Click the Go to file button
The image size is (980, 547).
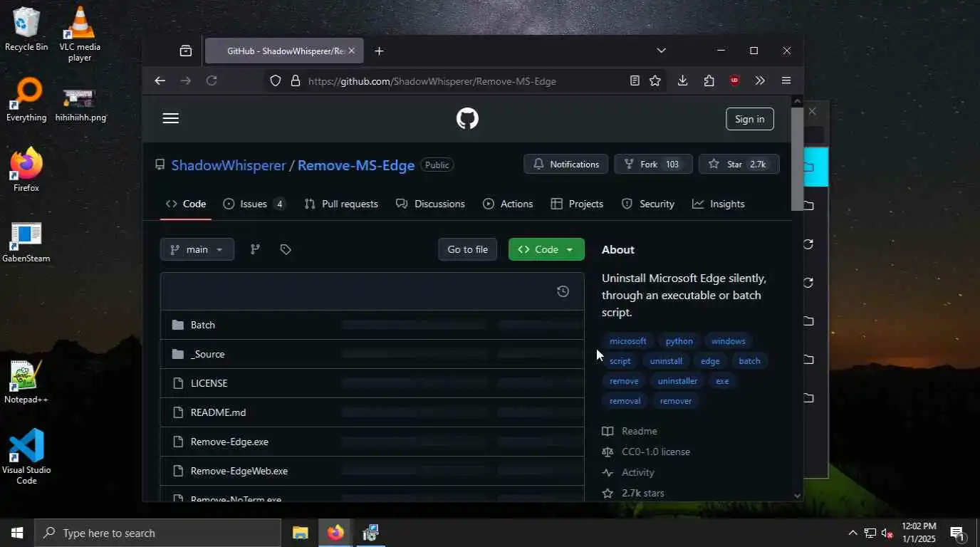(467, 249)
